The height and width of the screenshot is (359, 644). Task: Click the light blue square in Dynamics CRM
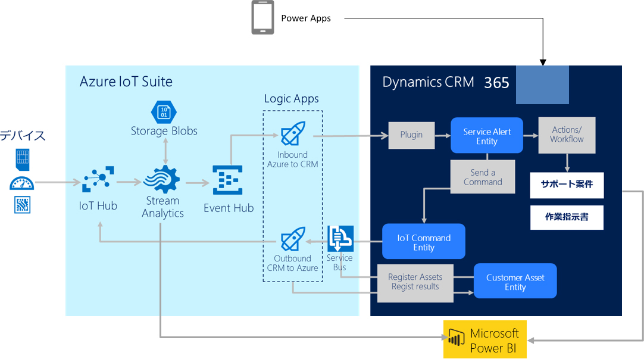coord(543,85)
